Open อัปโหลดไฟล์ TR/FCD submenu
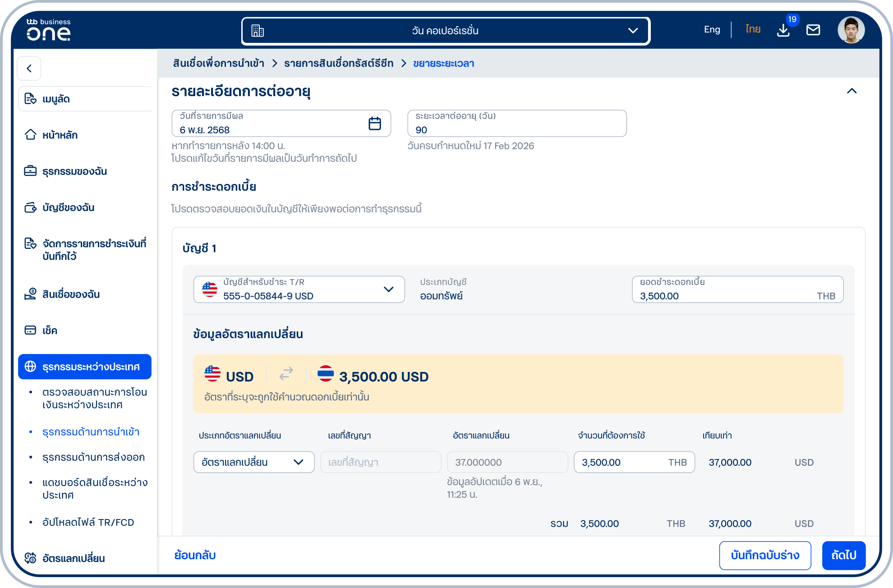893x588 pixels. coord(88,522)
